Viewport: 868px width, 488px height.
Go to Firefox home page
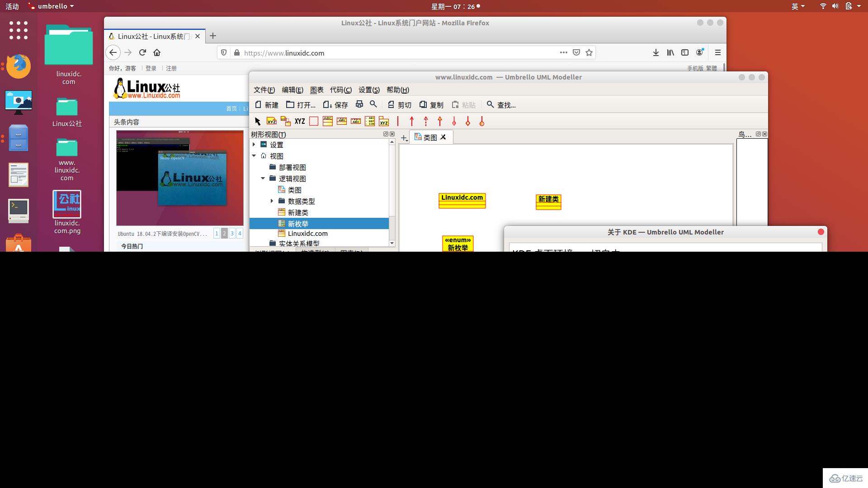(157, 52)
